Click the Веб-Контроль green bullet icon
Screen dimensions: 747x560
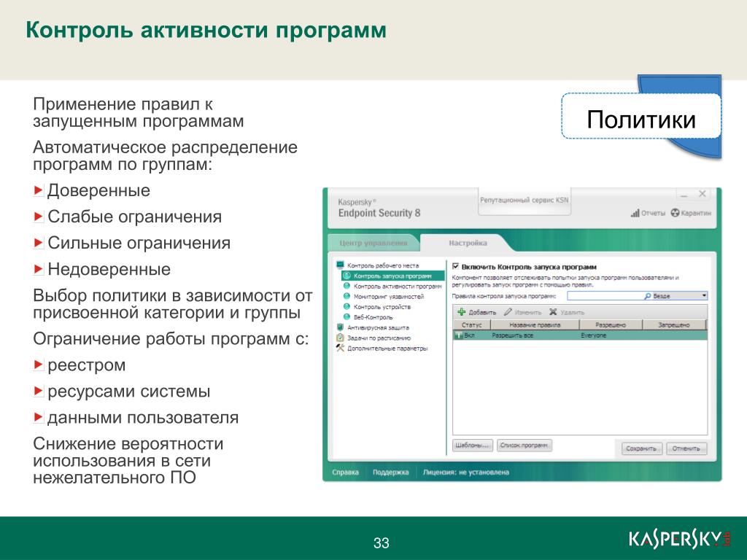pos(347,317)
